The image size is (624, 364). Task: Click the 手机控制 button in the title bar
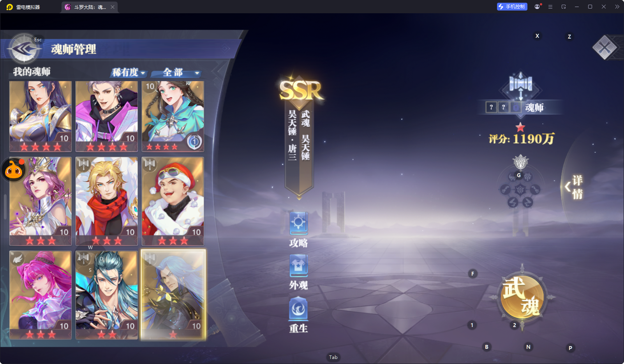(x=512, y=7)
